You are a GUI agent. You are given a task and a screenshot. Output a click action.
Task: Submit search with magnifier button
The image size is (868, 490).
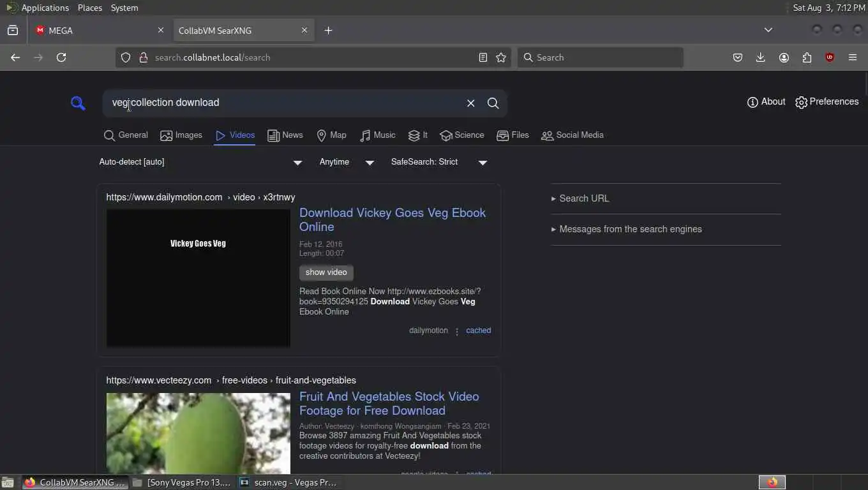[x=493, y=103]
